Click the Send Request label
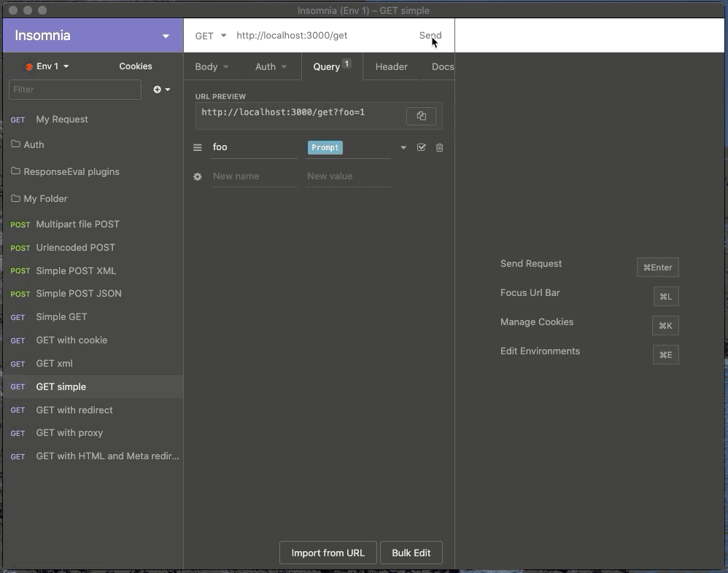Viewport: 728px width, 573px height. pos(530,263)
